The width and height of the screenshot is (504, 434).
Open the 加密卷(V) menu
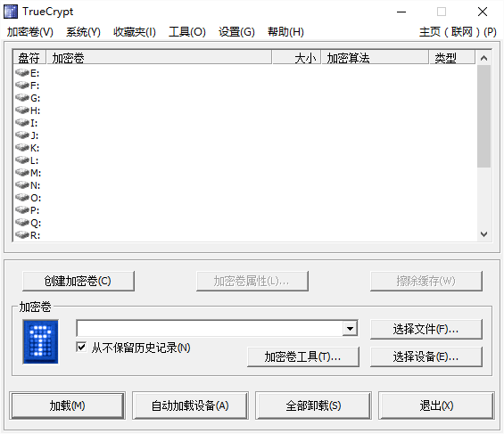coord(30,32)
